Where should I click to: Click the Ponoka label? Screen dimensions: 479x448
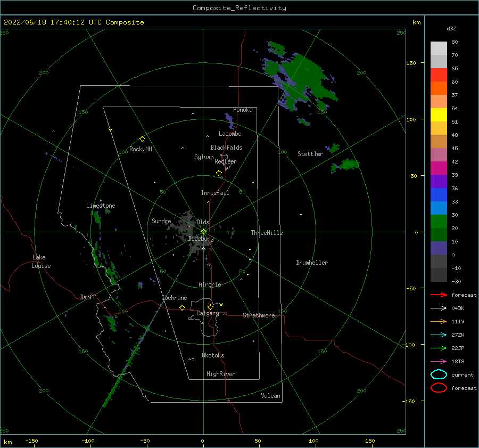[x=243, y=110]
